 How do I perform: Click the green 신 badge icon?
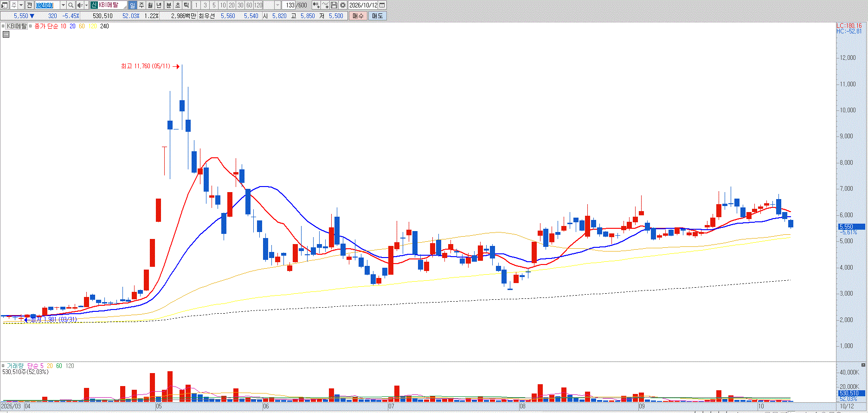tap(94, 5)
